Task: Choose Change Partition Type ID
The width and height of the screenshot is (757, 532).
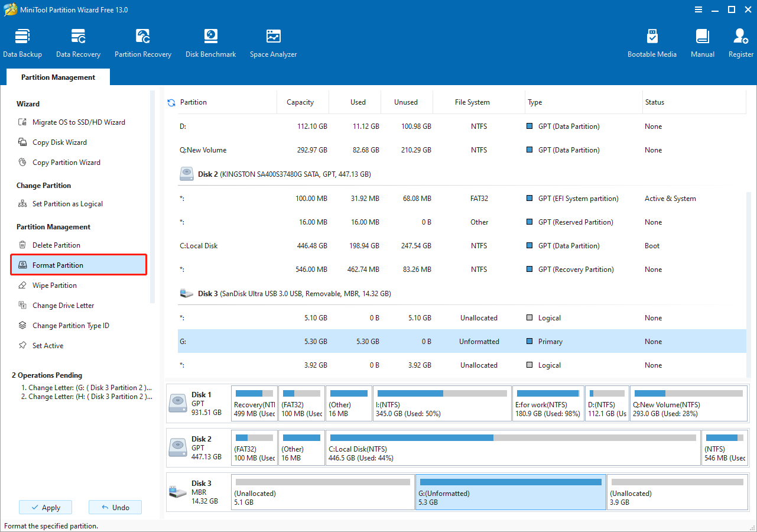Action: point(63,326)
